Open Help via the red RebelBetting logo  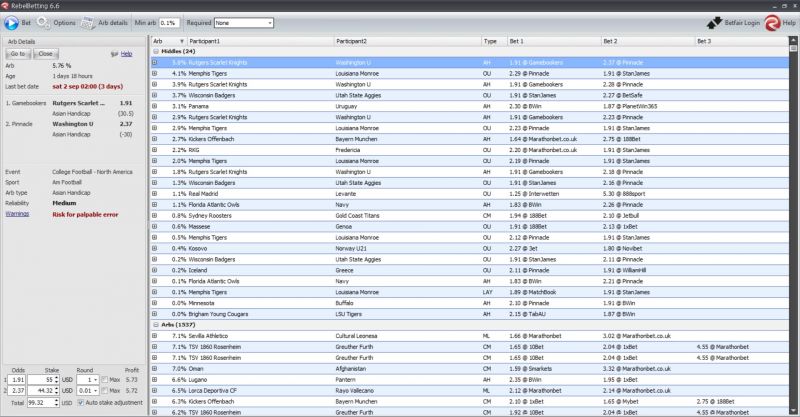pos(772,23)
